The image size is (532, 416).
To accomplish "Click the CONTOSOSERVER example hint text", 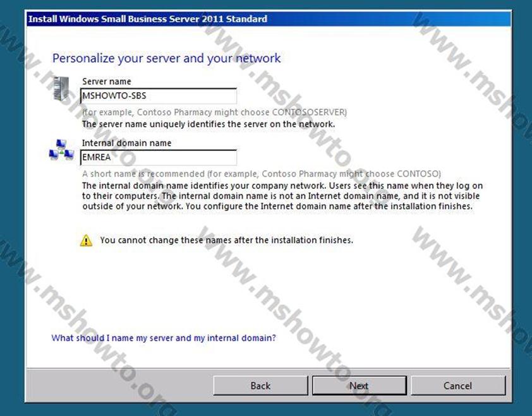I will coord(215,112).
